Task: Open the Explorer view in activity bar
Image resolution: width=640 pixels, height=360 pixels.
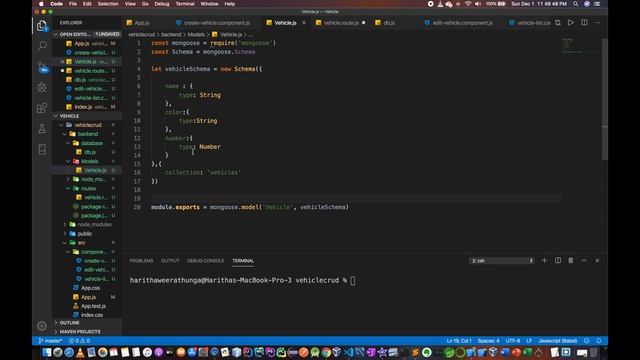Action: (42, 26)
